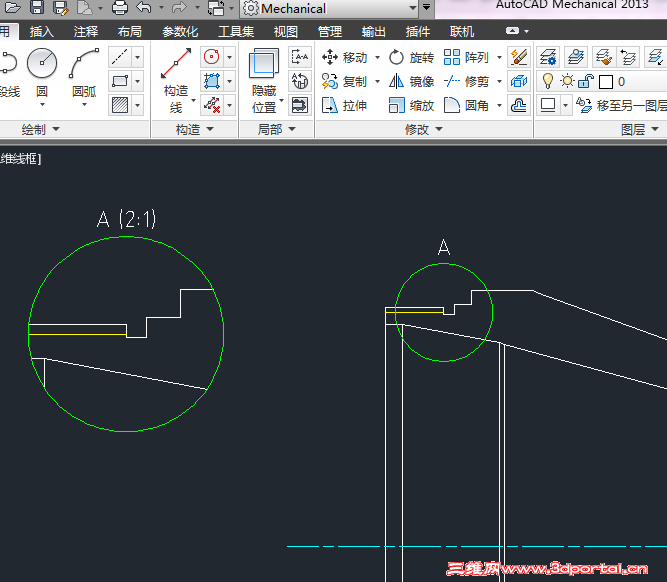The image size is (667, 582).
Task: Open the 插件 ribbon tab
Action: 418,31
